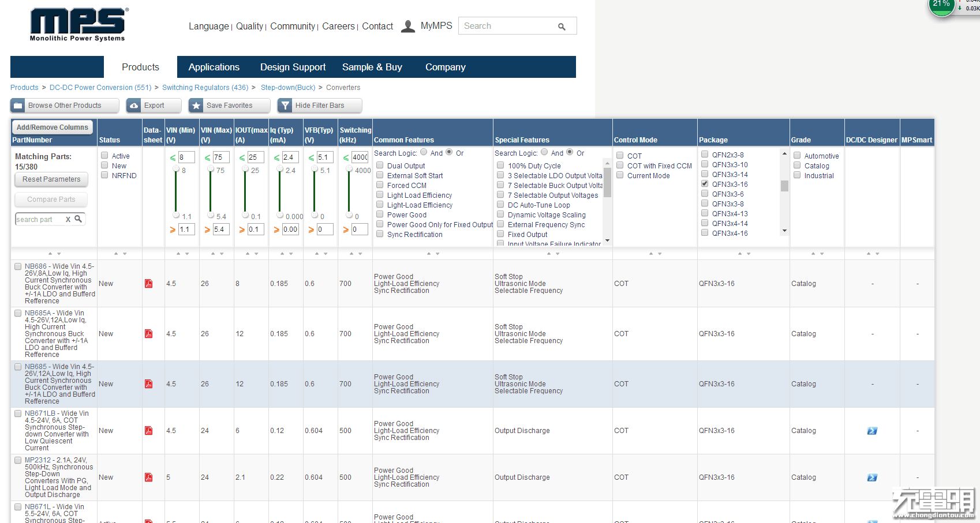Sort Common Features column ascending arrow

tap(429, 254)
